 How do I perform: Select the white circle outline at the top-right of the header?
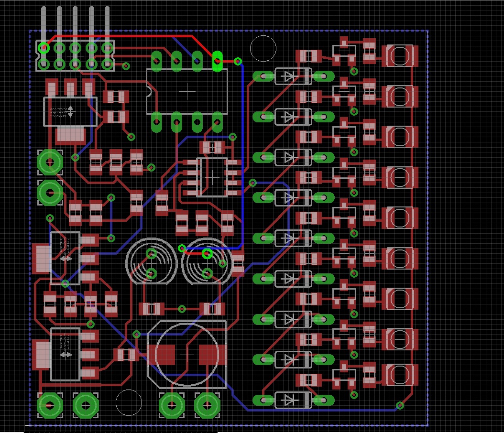263,47
